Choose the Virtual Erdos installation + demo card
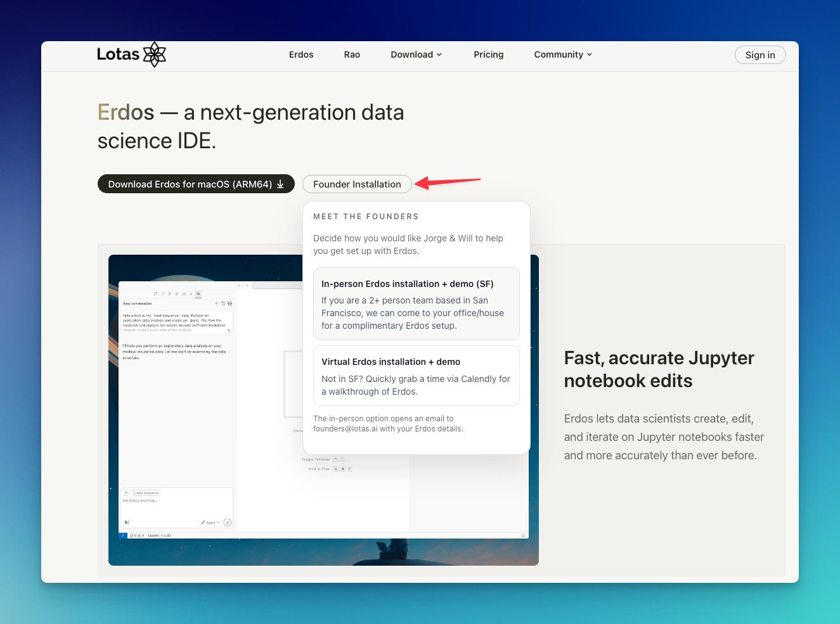Image resolution: width=840 pixels, height=624 pixels. coord(416,376)
